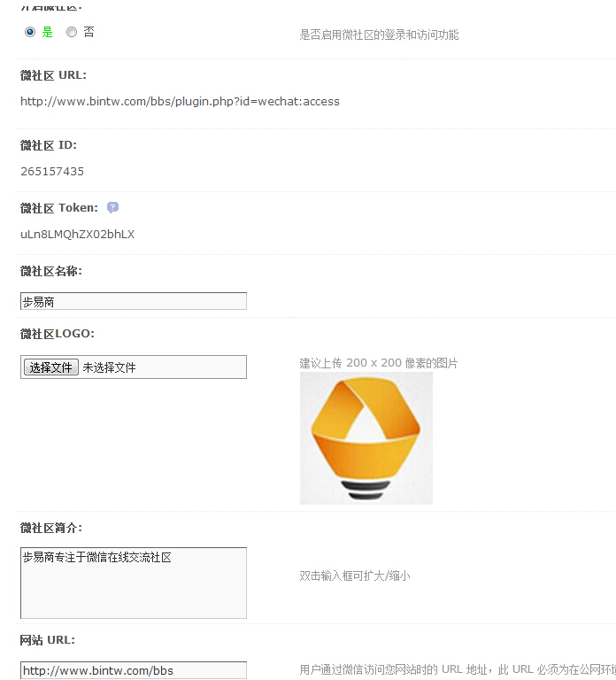Click the 否 label text
616x680 pixels.
[89, 32]
